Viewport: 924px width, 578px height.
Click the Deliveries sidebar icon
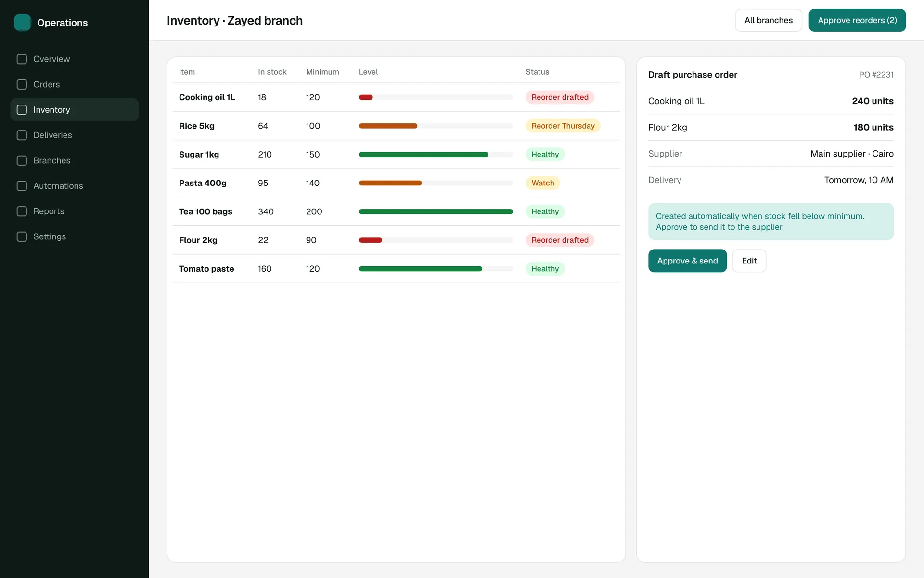(x=22, y=135)
